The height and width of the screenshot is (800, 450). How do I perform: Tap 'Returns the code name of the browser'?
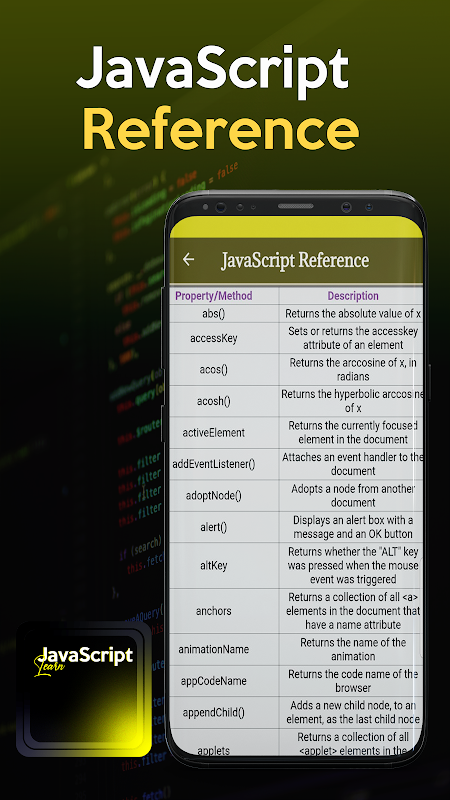pyautogui.click(x=353, y=681)
